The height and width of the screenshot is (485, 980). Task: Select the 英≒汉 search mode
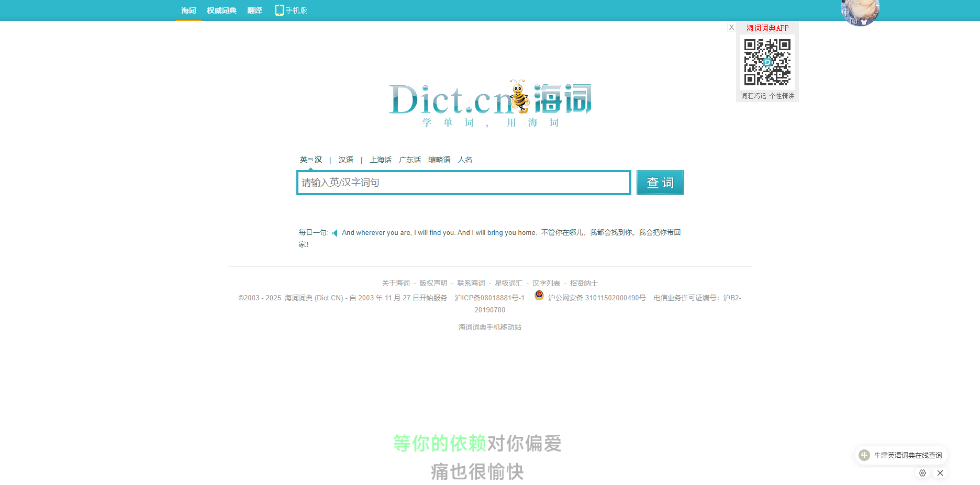[311, 160]
